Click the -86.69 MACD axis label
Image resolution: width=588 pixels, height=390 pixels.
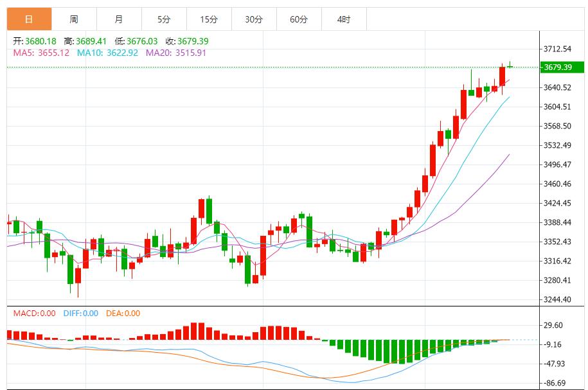(x=555, y=383)
